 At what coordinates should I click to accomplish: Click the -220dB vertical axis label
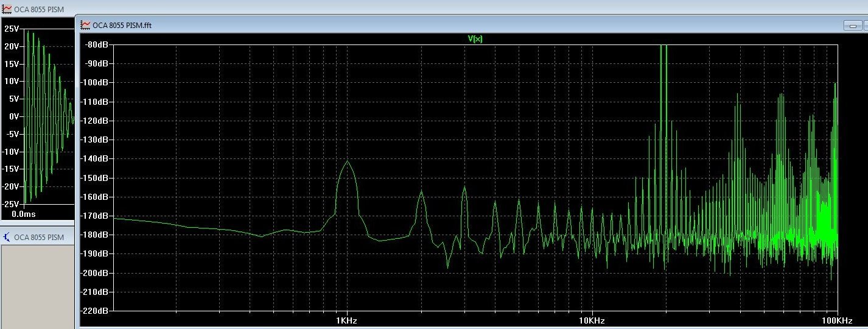tap(96, 311)
